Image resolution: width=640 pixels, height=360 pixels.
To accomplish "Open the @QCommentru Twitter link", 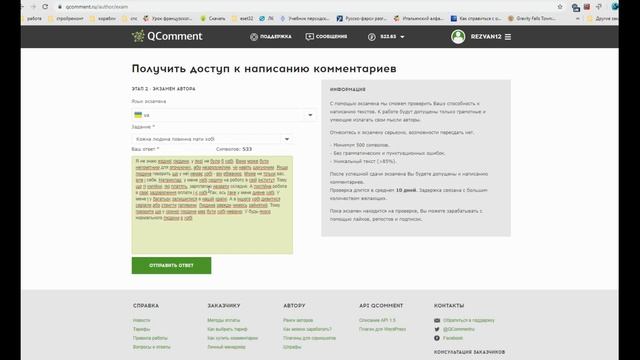I will click(458, 329).
